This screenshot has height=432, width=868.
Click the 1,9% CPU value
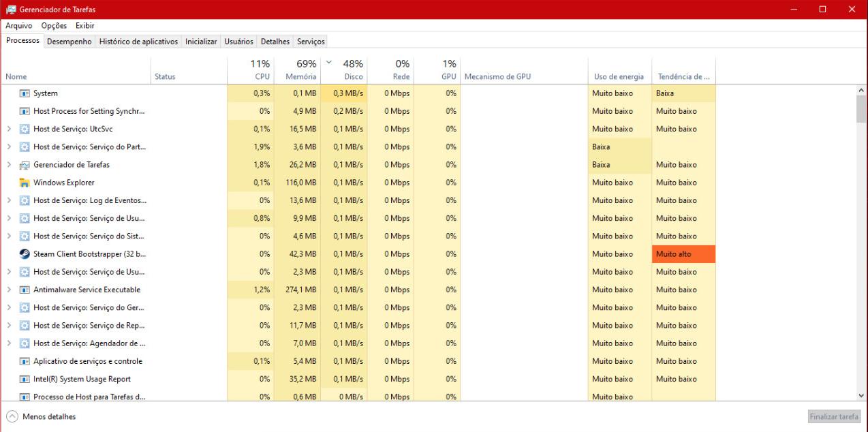pyautogui.click(x=262, y=146)
